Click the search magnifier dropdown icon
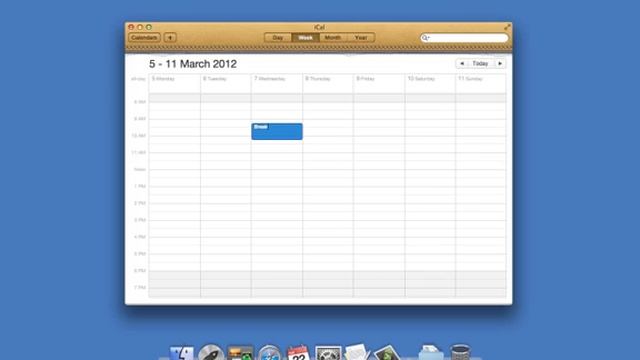The height and width of the screenshot is (360, 640). (426, 38)
